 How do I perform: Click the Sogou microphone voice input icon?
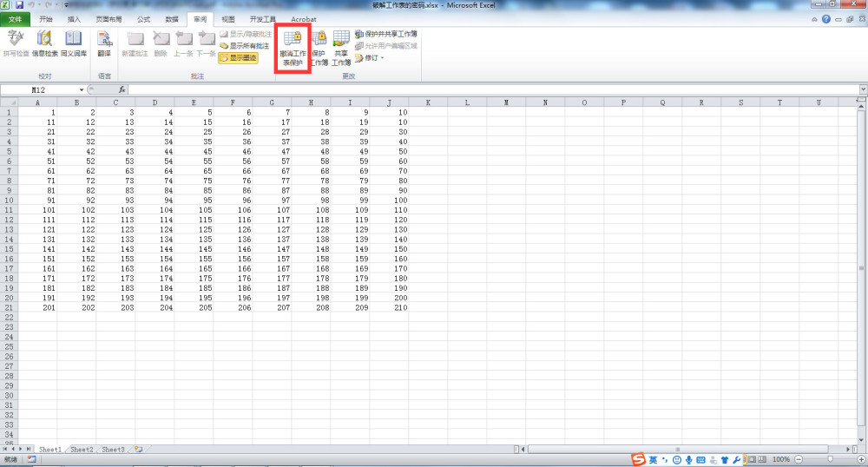tap(688, 460)
